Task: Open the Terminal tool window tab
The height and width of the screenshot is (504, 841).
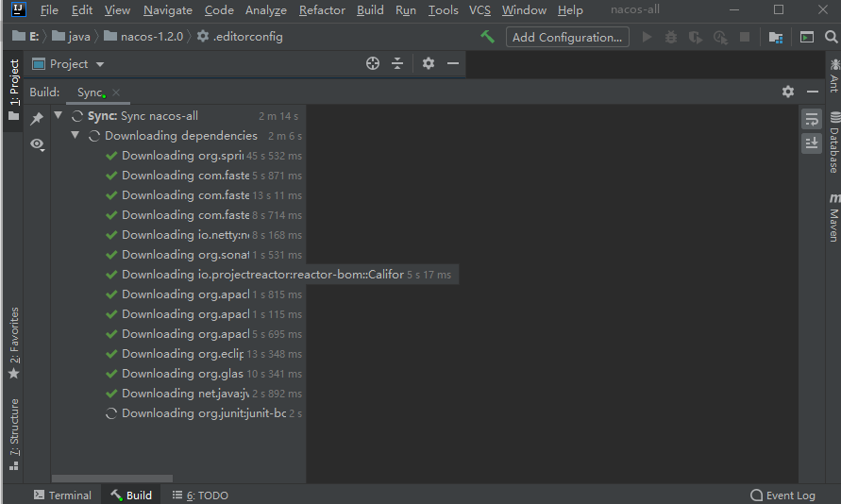Action: [x=62, y=495]
